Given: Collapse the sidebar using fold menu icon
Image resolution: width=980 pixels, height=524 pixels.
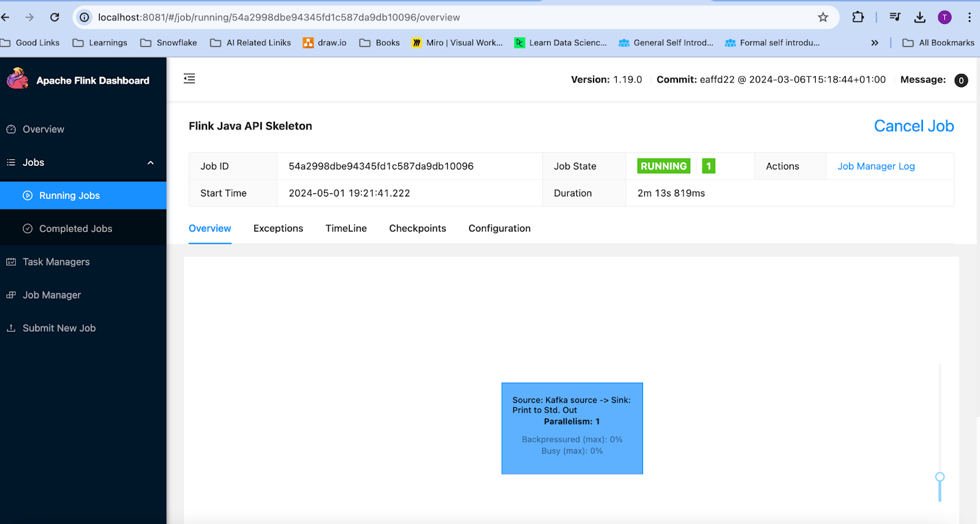Looking at the screenshot, I should 189,78.
